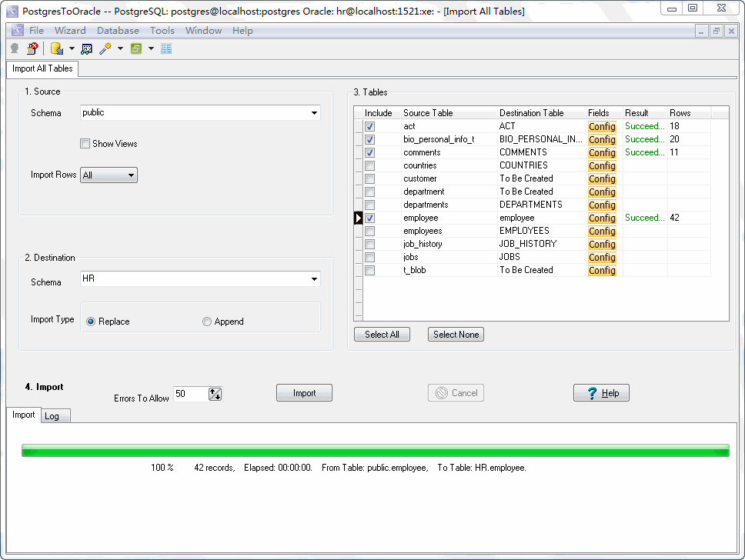Open the Wizard menu

point(70,31)
